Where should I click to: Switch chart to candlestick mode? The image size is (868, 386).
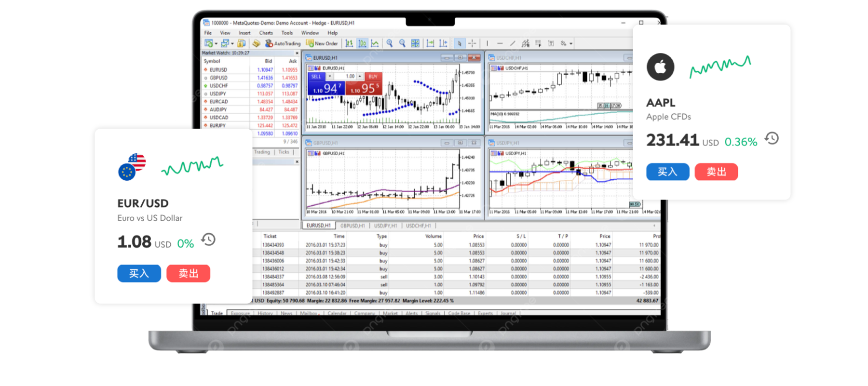coord(362,43)
